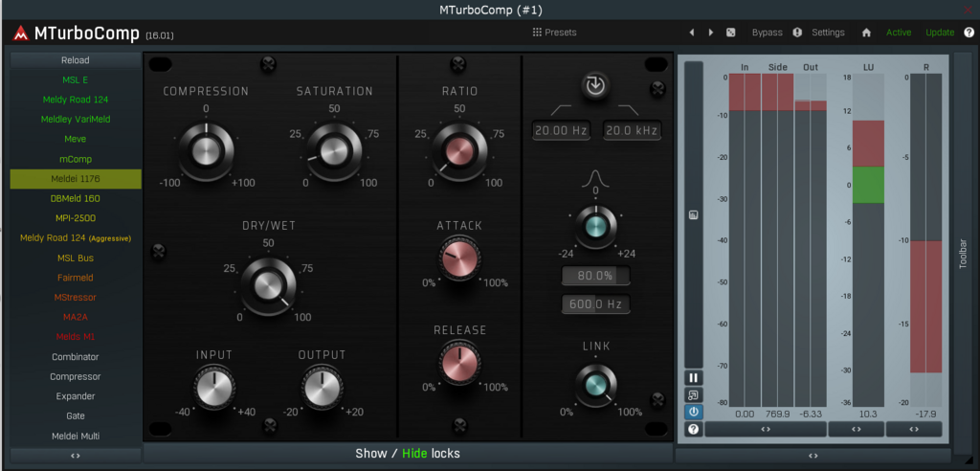Select the mComp device
Viewport: 980px width, 471px height.
point(75,159)
